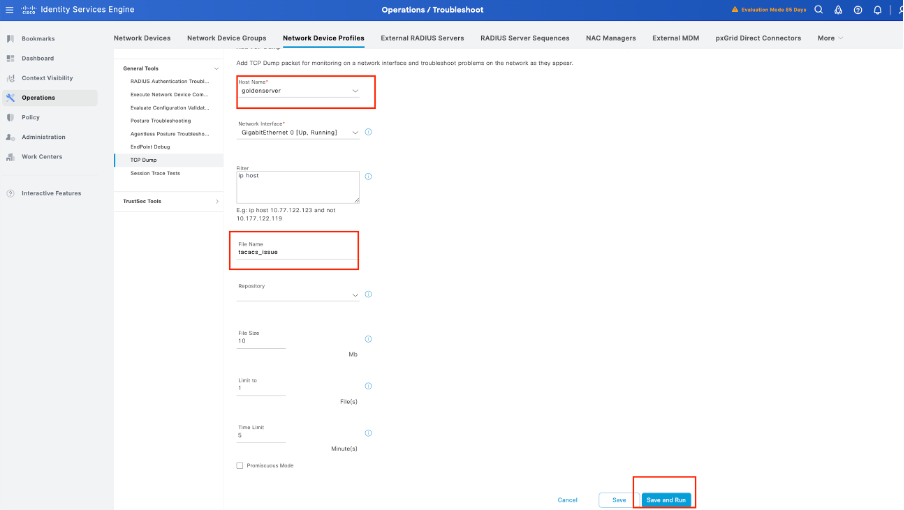Click the Cisco logo
This screenshot has width=904, height=510.
29,10
